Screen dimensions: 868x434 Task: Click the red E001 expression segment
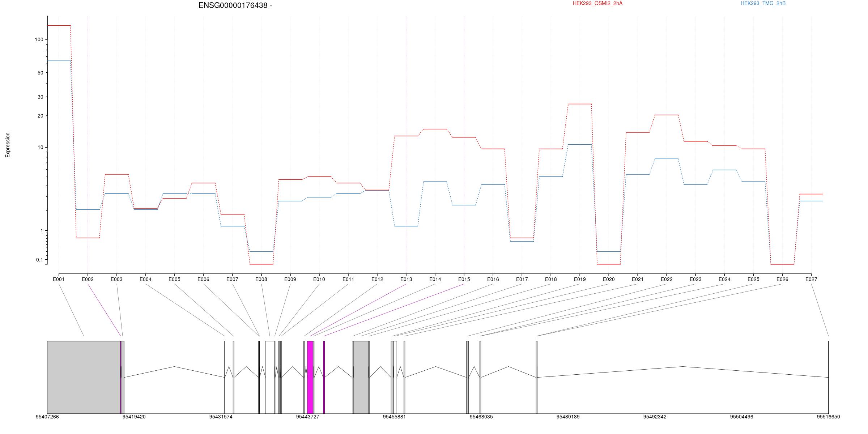click(x=59, y=26)
